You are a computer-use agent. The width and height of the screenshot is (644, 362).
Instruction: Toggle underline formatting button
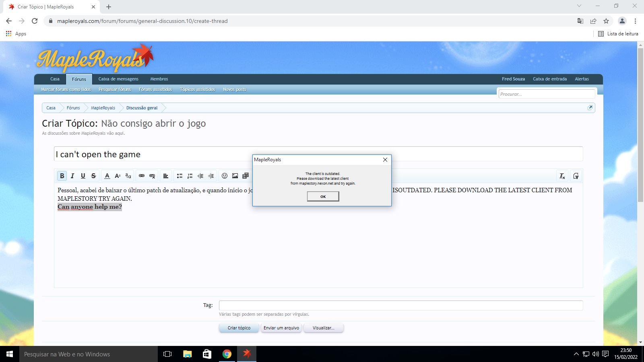coord(83,176)
